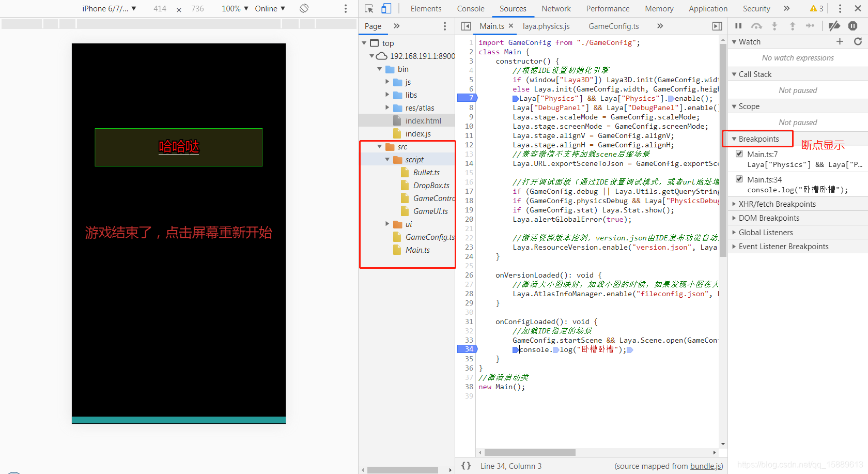Pause script execution

pos(738,26)
